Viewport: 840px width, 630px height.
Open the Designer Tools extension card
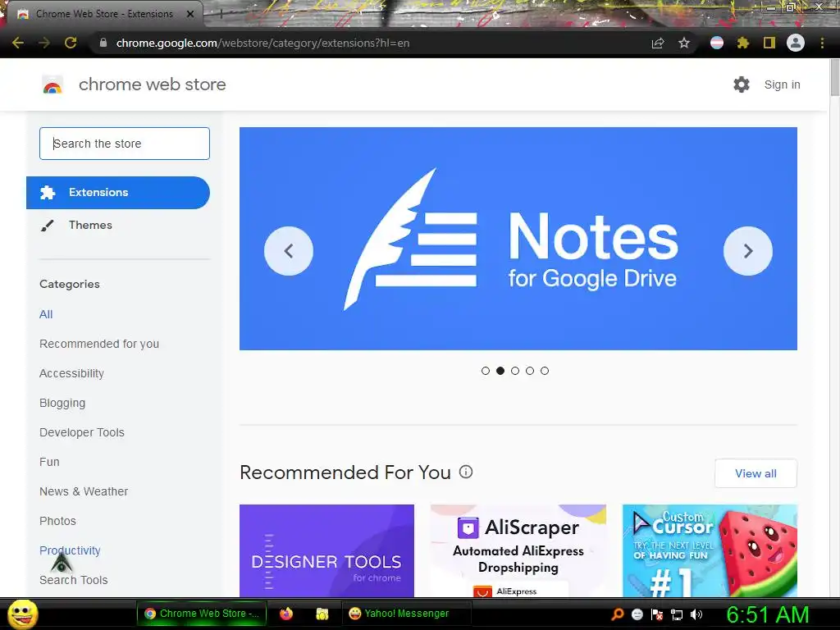[326, 550]
